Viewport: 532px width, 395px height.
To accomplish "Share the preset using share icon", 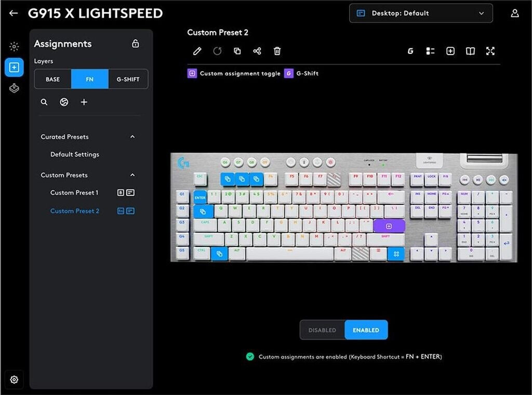I will click(x=257, y=51).
